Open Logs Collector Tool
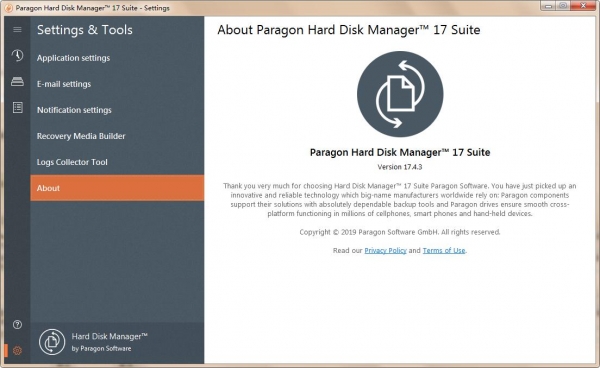600x368 pixels. click(x=72, y=162)
